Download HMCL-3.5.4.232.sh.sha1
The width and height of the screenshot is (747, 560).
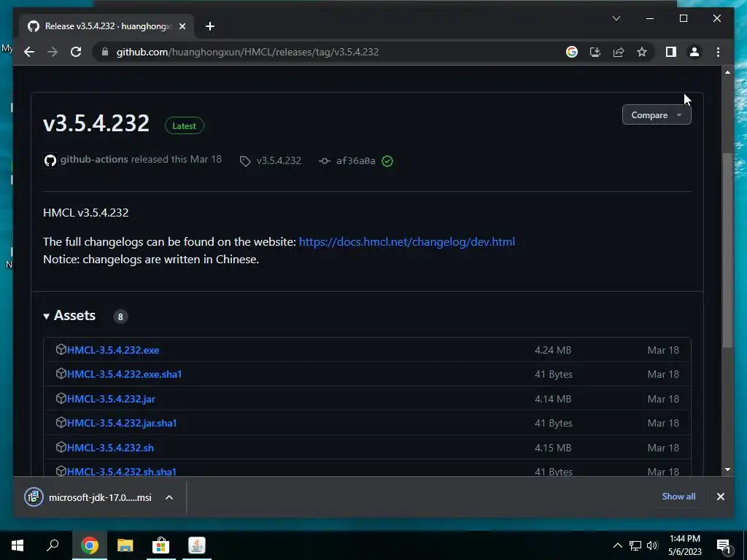tap(122, 472)
